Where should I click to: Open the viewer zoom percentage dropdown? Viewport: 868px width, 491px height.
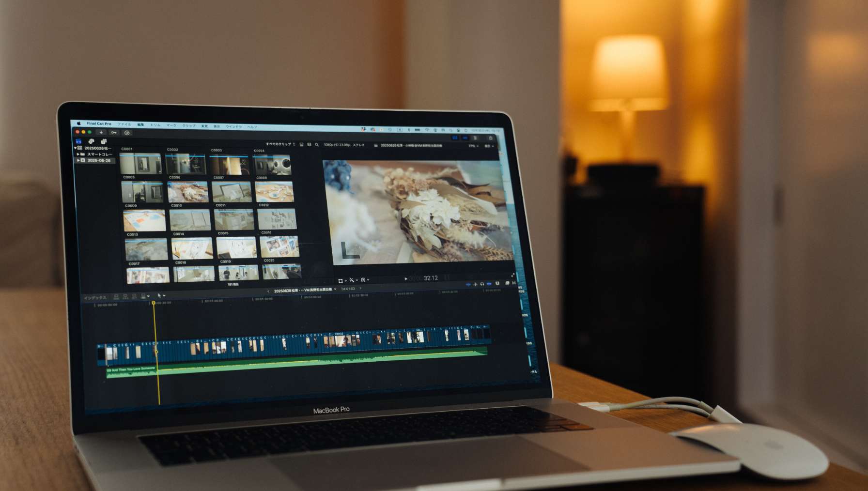472,146
